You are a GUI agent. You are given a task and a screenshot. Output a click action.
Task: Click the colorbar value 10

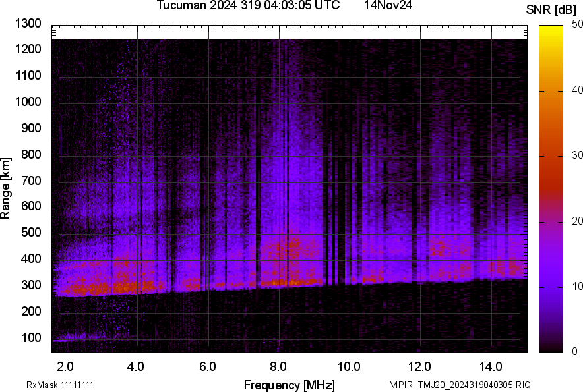(577, 287)
